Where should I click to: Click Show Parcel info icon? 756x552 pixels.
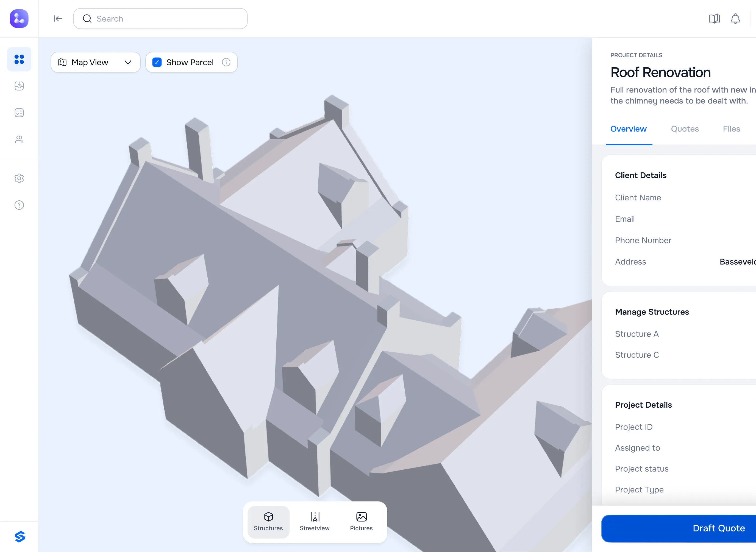[x=226, y=62]
